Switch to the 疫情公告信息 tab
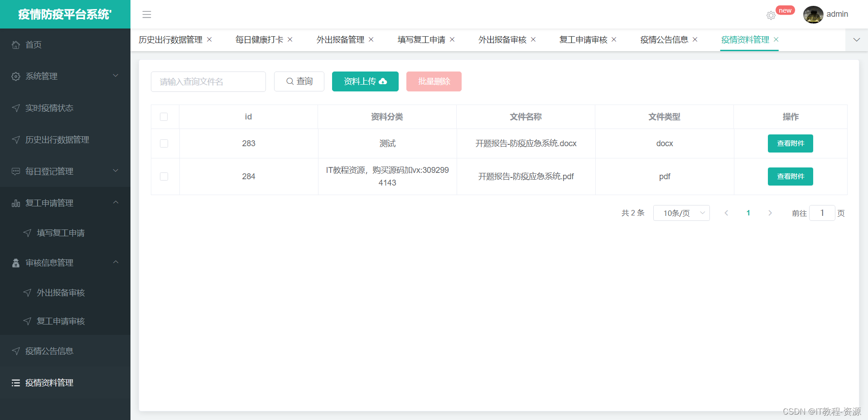Viewport: 868px width, 420px height. pyautogui.click(x=665, y=39)
